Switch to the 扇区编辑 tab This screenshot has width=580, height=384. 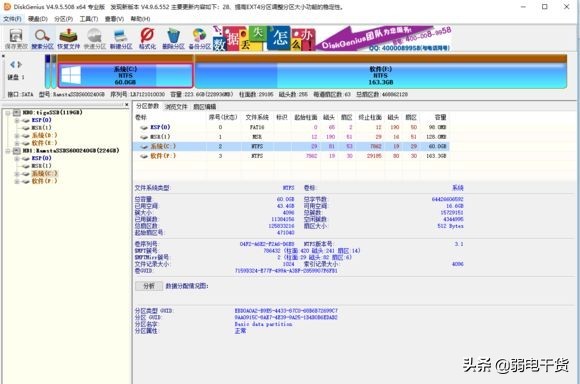[205, 107]
